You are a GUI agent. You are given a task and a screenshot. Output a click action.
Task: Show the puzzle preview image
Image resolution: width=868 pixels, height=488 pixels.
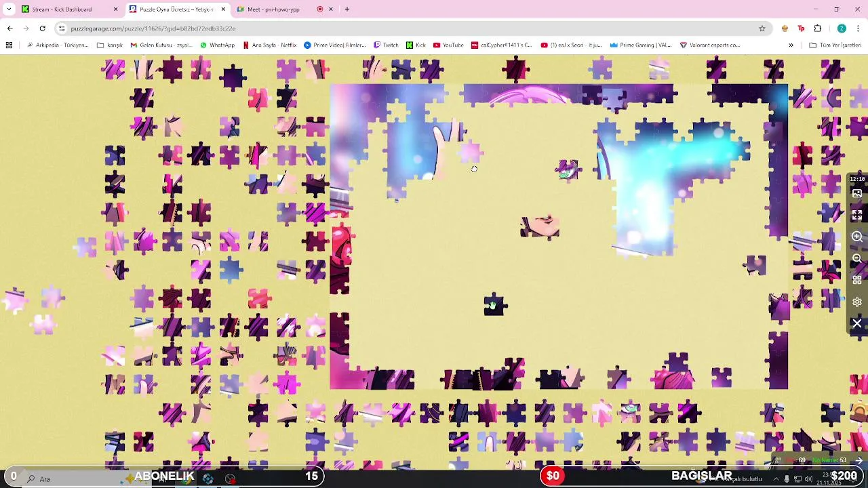click(857, 194)
